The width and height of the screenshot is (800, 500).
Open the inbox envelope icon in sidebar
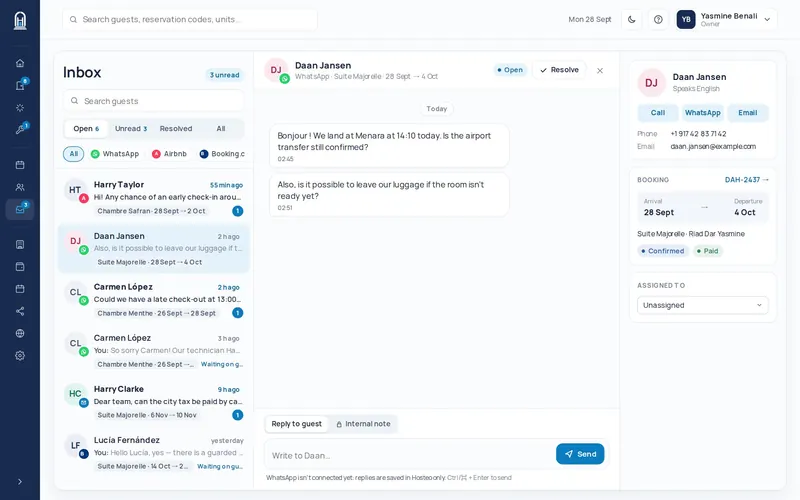tap(20, 209)
